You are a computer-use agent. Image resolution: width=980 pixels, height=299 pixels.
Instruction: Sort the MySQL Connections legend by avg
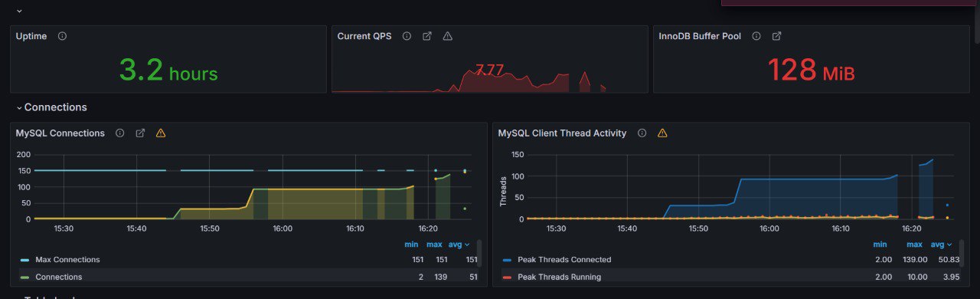(x=459, y=245)
